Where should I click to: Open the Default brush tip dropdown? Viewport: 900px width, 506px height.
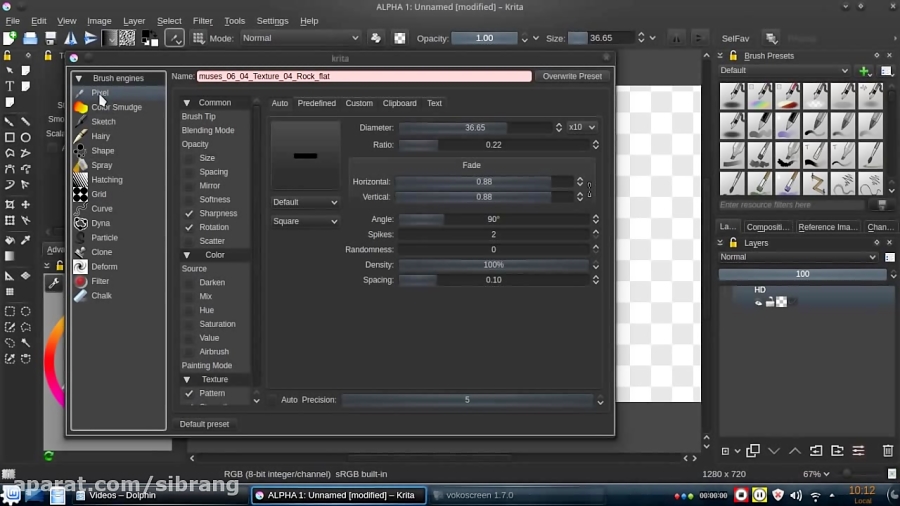tap(305, 202)
